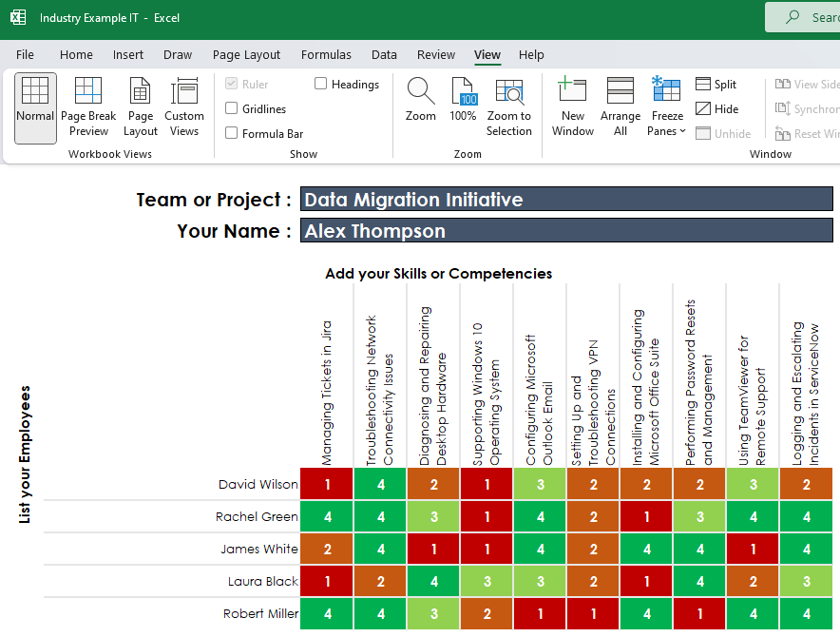Click Zoom to Selection
The width and height of the screenshot is (840, 637).
509,106
